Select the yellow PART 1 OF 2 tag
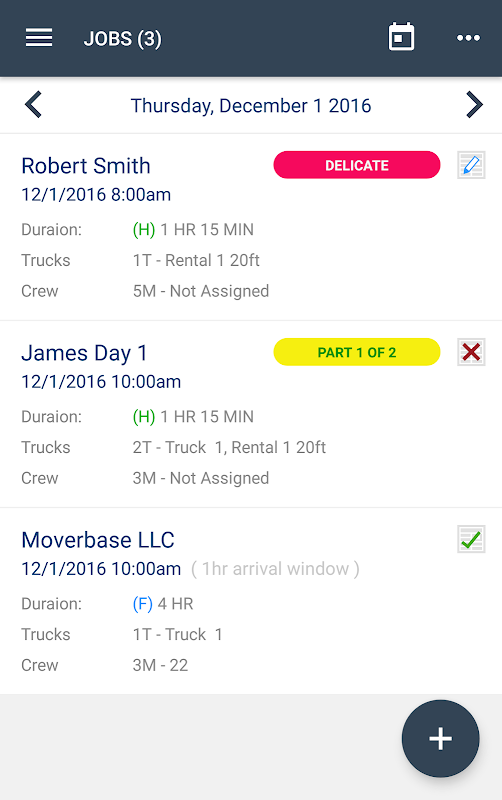This screenshot has height=800, width=502. click(x=357, y=352)
